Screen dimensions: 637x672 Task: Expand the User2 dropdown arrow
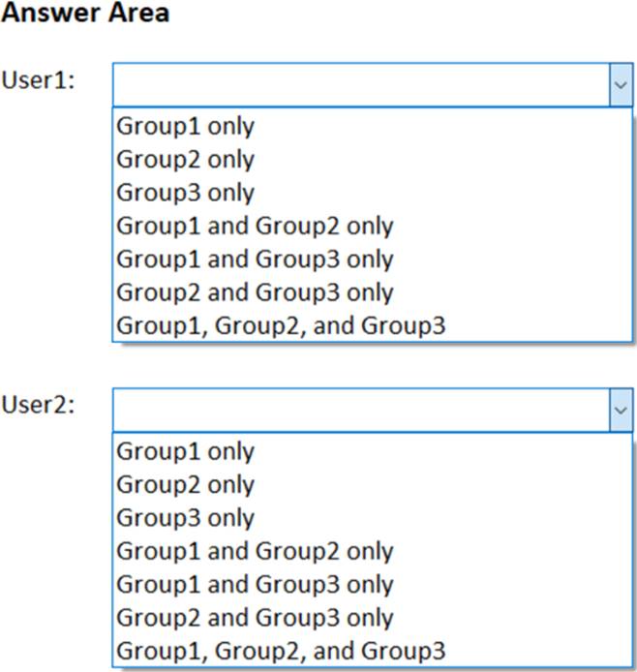[x=621, y=411]
